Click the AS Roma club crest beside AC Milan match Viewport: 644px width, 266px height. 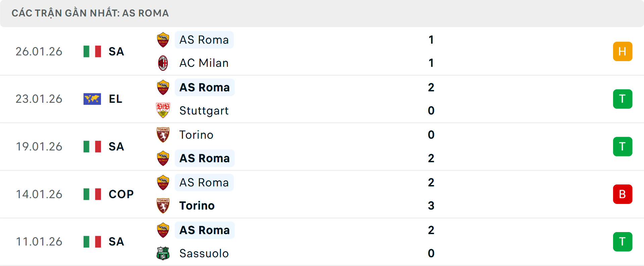pos(163,39)
